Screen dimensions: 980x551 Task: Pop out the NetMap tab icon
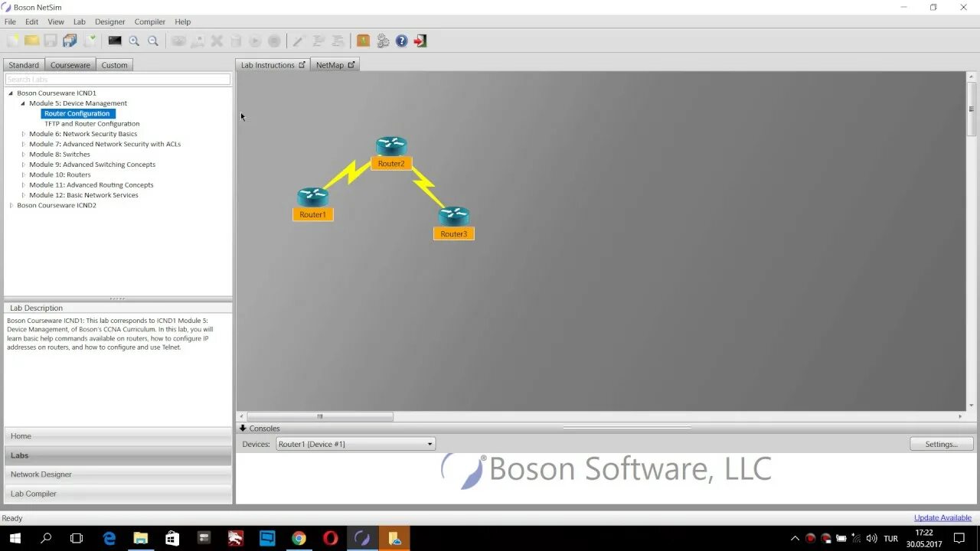(x=351, y=65)
